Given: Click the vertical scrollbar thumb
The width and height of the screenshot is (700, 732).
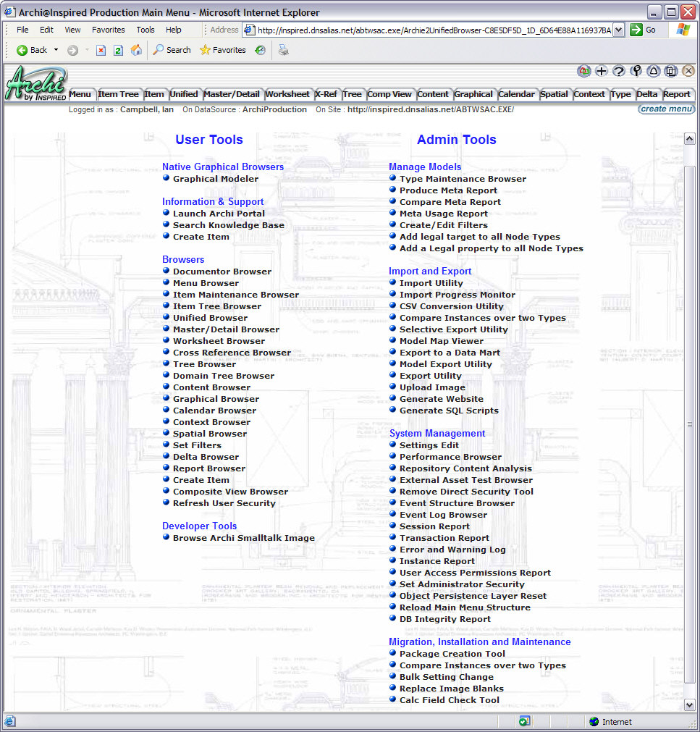Looking at the screenshot, I should pos(690,424).
